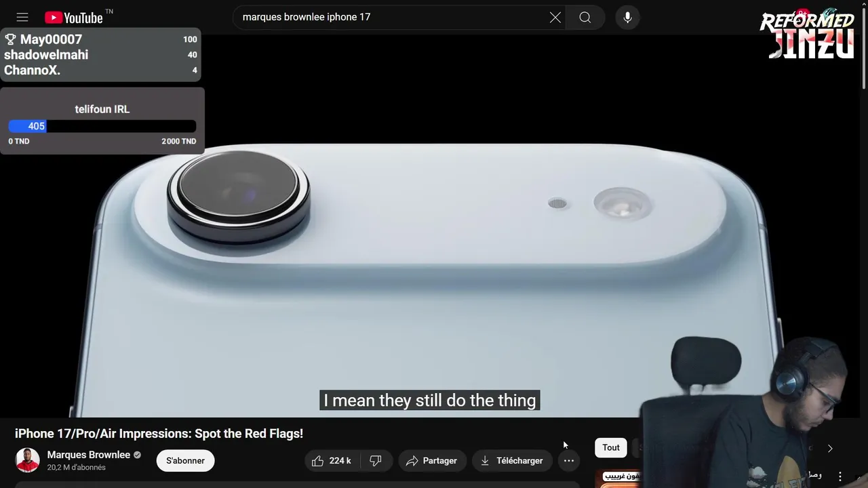Viewport: 868px width, 488px height.
Task: Click the May00007 leaderboard entry
Action: tap(100, 39)
